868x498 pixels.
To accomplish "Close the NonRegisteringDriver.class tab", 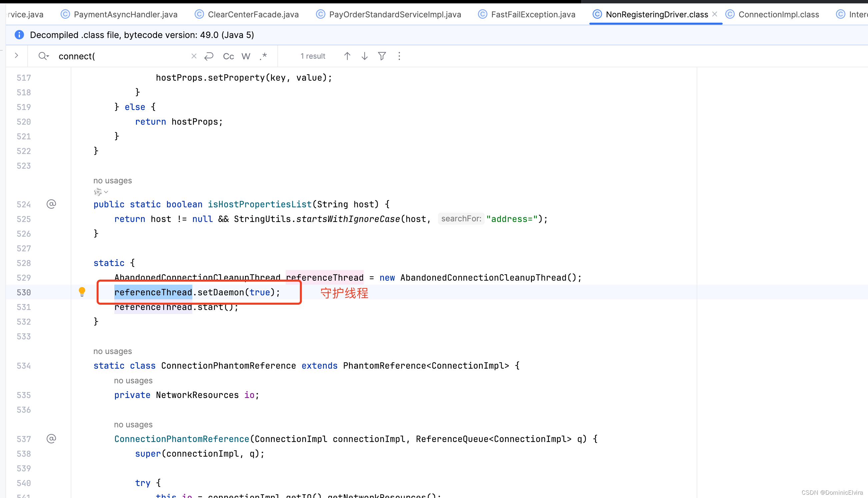I will tap(714, 14).
